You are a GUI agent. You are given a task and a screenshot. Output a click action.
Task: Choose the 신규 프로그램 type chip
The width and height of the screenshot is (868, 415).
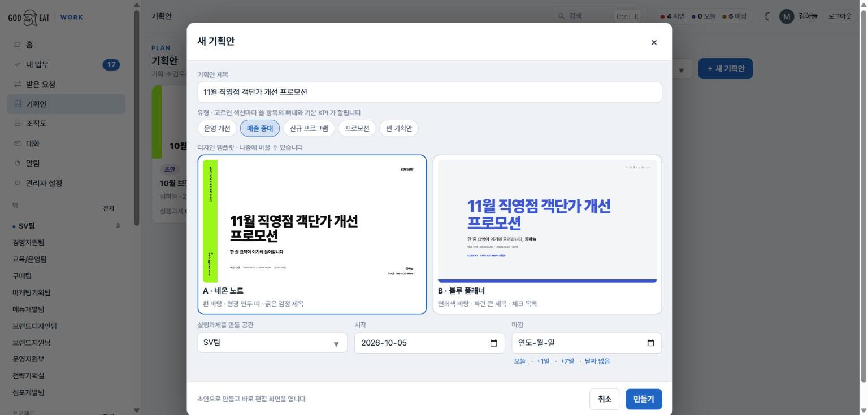tap(309, 128)
